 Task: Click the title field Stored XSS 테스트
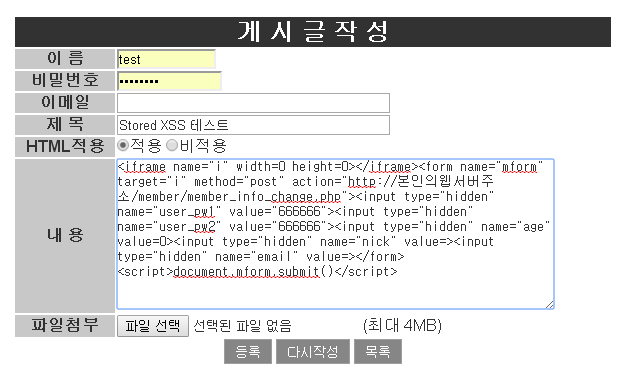click(x=253, y=125)
